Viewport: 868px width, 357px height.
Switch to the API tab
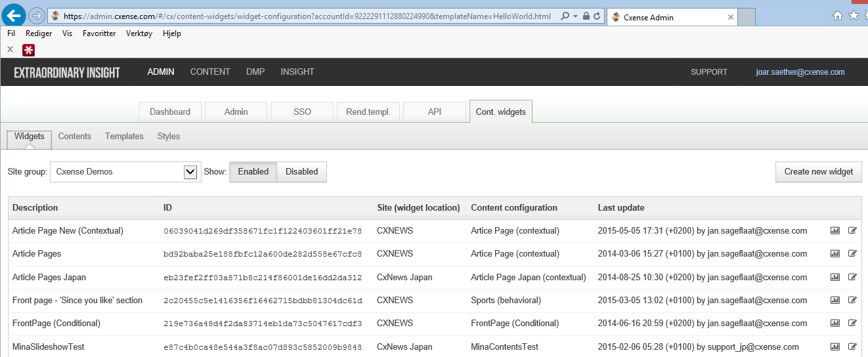click(435, 112)
